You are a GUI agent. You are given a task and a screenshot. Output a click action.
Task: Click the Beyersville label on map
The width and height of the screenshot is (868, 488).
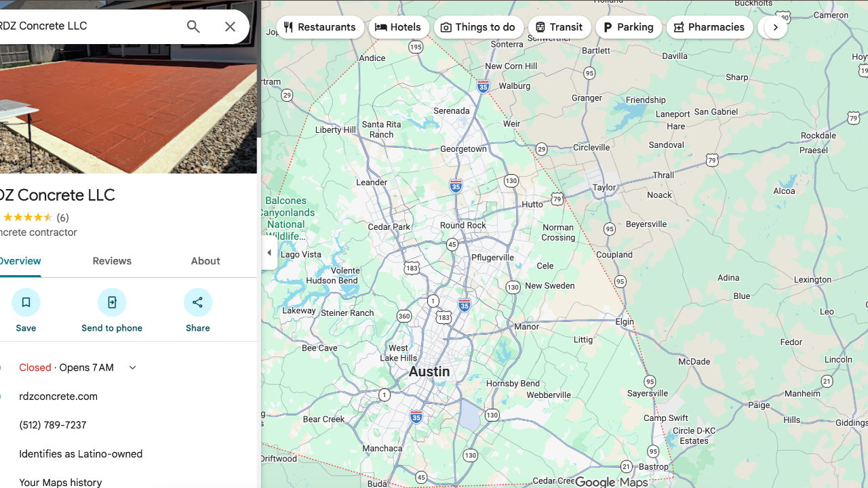(x=646, y=224)
